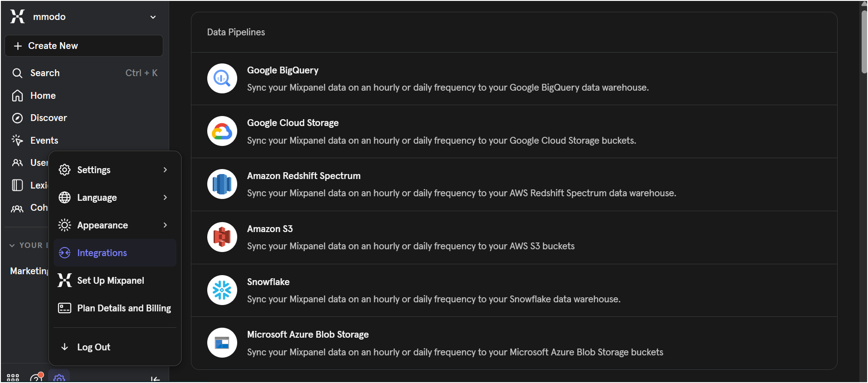
Task: Click the Plan Details billing card icon
Action: tap(65, 308)
